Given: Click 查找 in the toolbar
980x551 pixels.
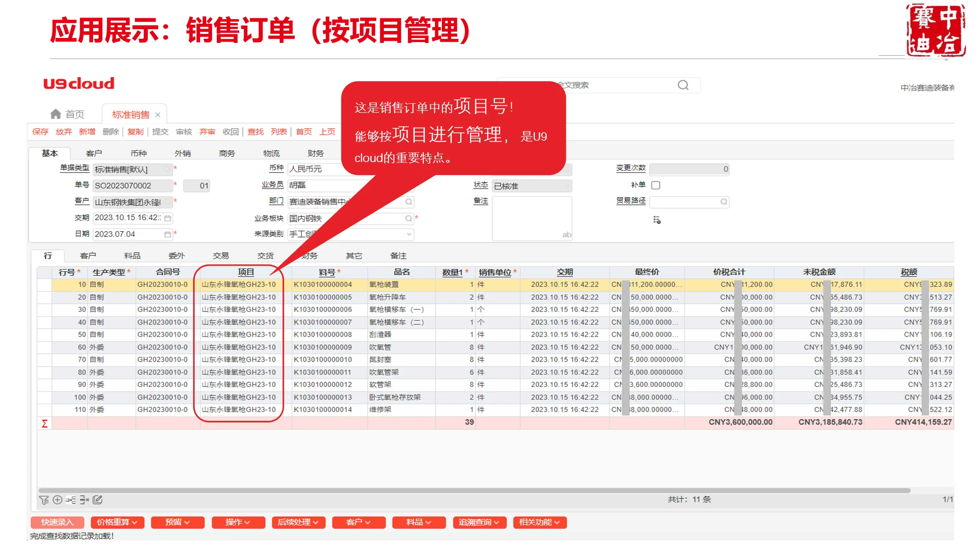Looking at the screenshot, I should 256,132.
